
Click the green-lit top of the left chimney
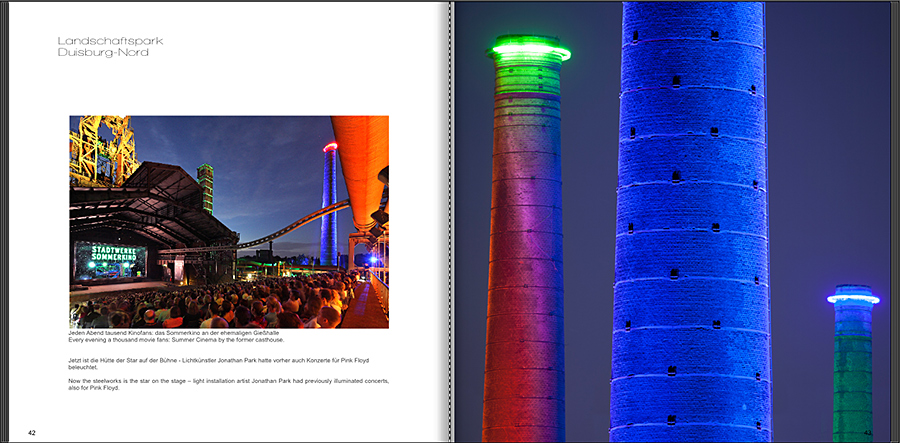530,49
